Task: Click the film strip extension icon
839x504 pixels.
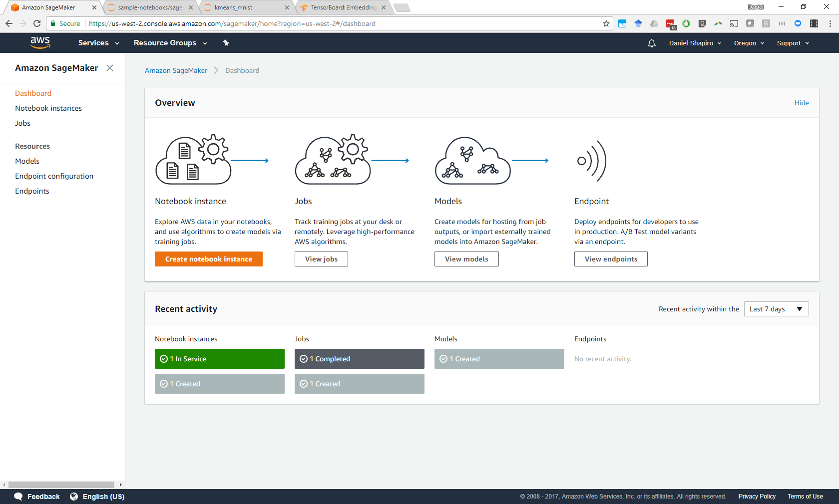Action: pos(814,23)
